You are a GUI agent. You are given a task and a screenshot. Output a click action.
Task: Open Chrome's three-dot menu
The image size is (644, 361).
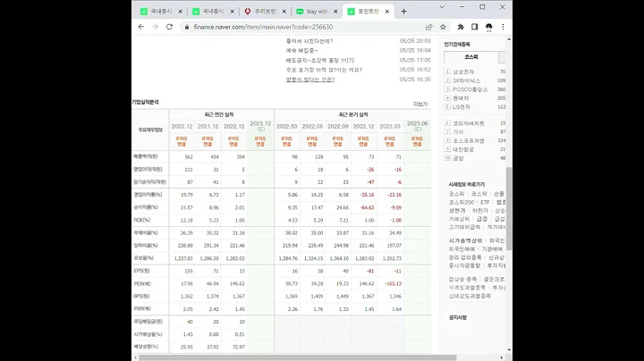(503, 27)
